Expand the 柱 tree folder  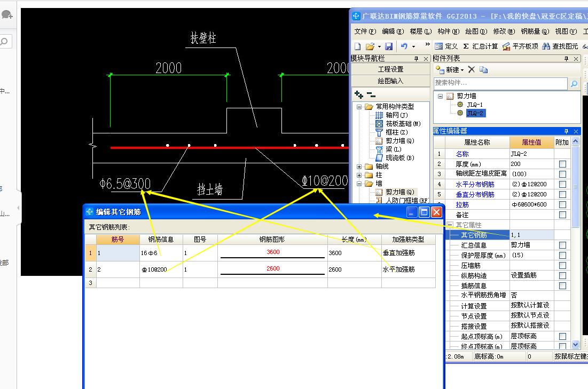359,175
